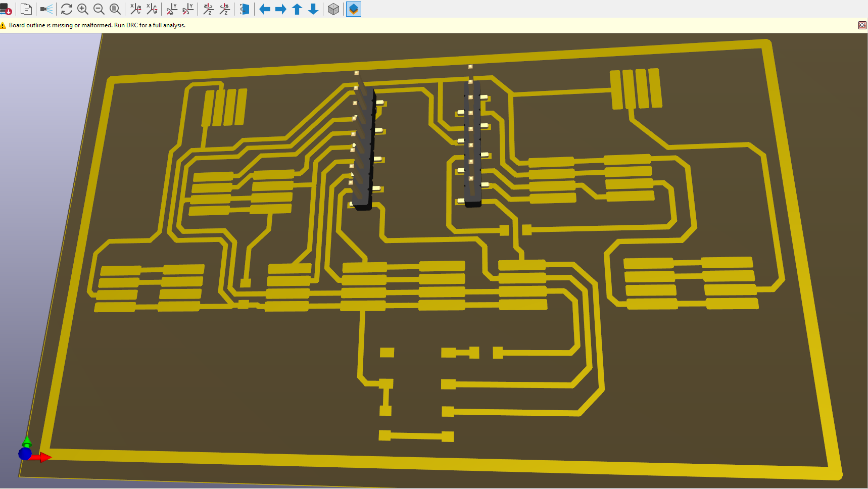
Task: Flip the board view
Action: [x=245, y=9]
